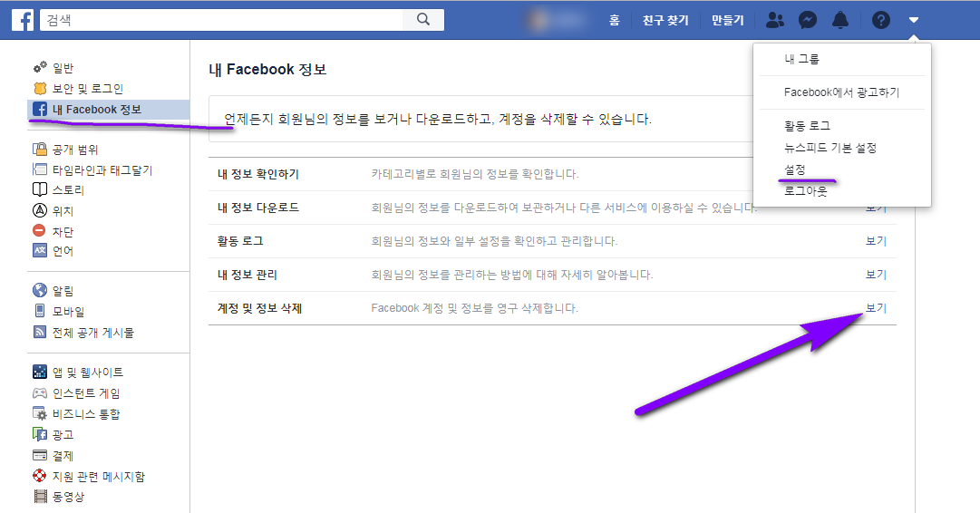Open the notifications bell icon

(840, 20)
